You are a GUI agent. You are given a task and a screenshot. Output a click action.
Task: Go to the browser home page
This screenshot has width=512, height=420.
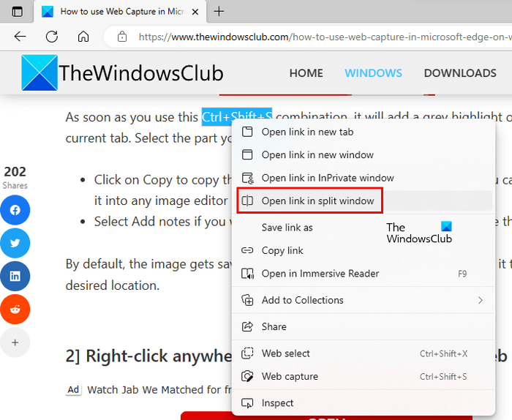pyautogui.click(x=83, y=37)
